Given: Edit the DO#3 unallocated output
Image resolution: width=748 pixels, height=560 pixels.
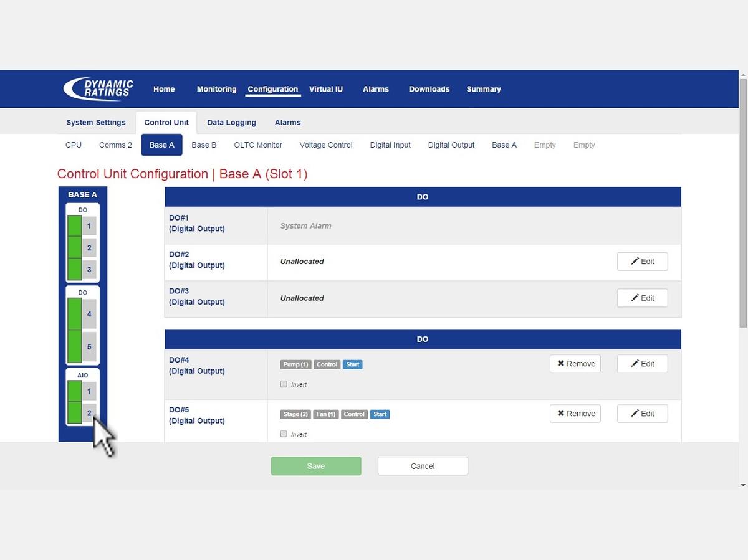Looking at the screenshot, I should [x=642, y=298].
